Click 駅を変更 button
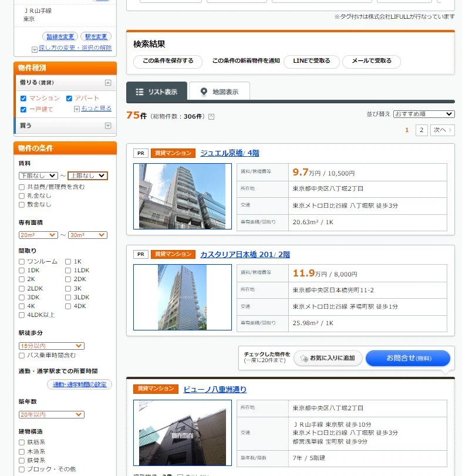 coord(96,37)
